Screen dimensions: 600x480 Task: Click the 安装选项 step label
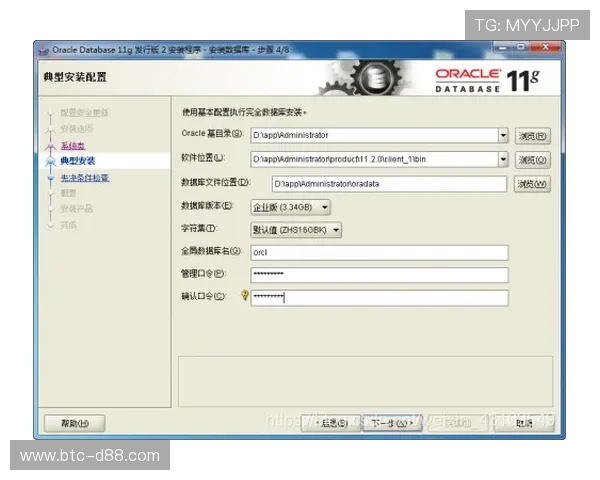(x=77, y=129)
